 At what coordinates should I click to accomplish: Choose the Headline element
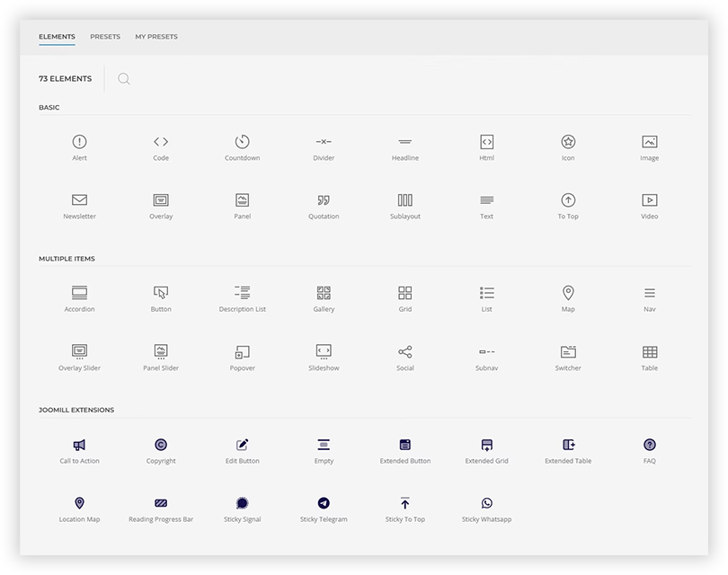(405, 148)
